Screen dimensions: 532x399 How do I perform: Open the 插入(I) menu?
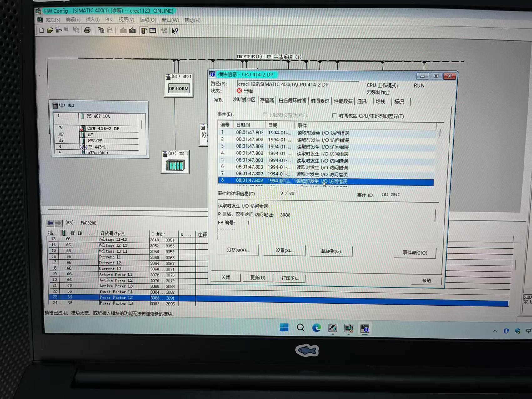click(x=93, y=20)
